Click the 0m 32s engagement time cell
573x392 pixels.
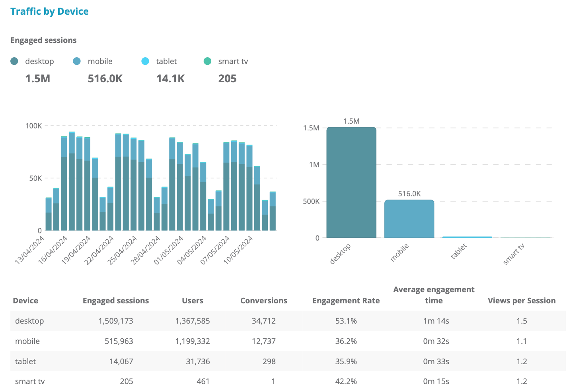coord(436,341)
